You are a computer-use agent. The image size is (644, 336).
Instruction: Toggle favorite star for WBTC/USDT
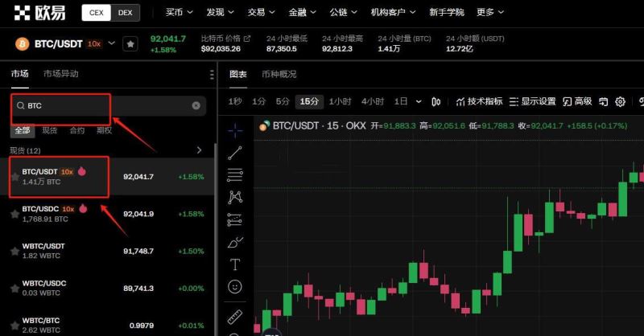(x=14, y=252)
